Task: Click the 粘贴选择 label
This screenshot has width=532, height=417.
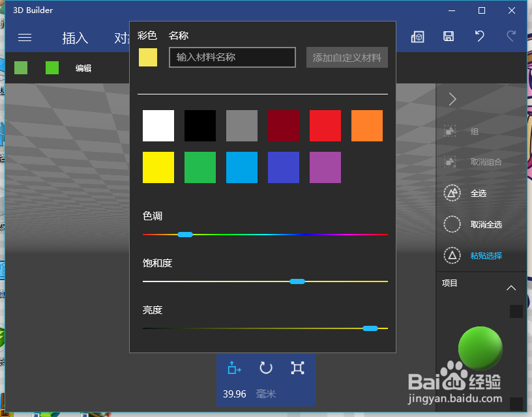Action: pos(486,255)
